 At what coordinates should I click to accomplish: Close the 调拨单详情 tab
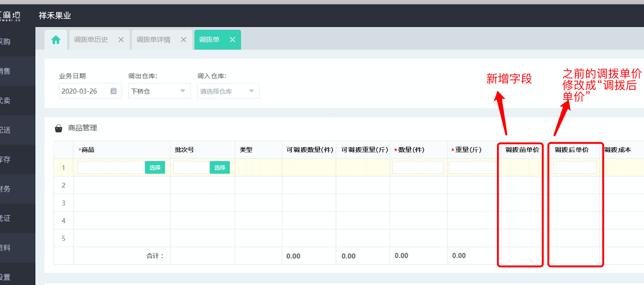click(184, 40)
